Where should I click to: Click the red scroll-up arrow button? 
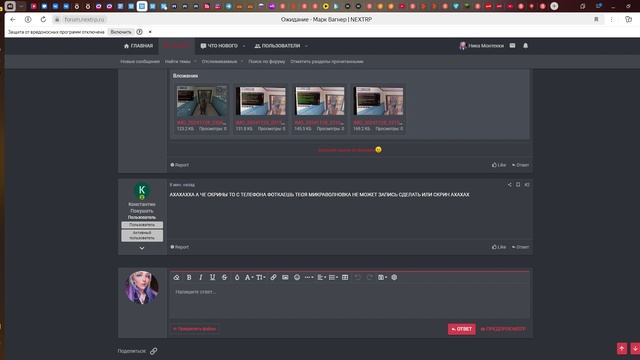tap(622, 349)
